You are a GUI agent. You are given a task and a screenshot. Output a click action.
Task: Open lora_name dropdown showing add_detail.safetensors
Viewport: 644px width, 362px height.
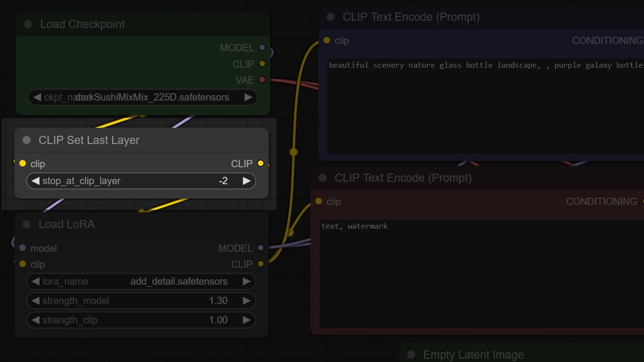pyautogui.click(x=141, y=281)
